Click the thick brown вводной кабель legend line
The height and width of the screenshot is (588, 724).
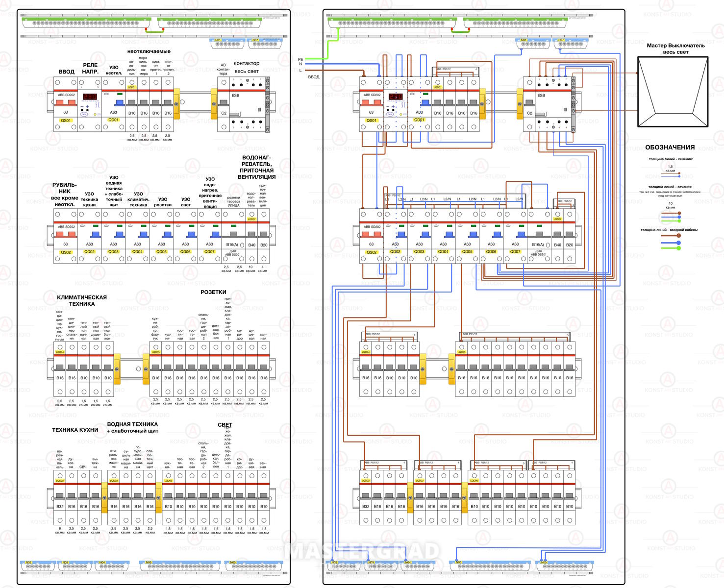pyautogui.click(x=671, y=236)
